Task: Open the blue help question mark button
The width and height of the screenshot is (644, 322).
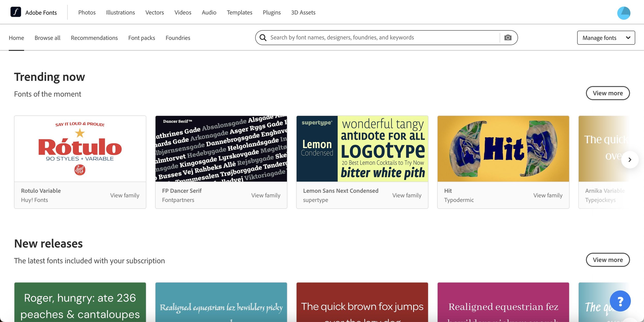Action: tap(620, 301)
